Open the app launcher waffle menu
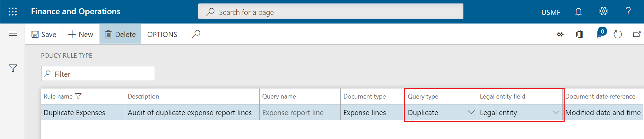This screenshot has height=139, width=644. coord(12,12)
